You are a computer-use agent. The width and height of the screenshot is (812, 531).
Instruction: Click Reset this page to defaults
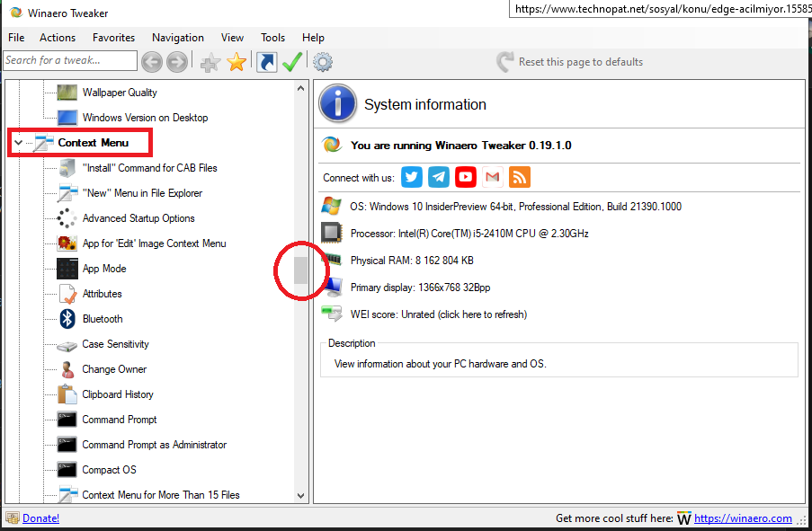pos(569,62)
